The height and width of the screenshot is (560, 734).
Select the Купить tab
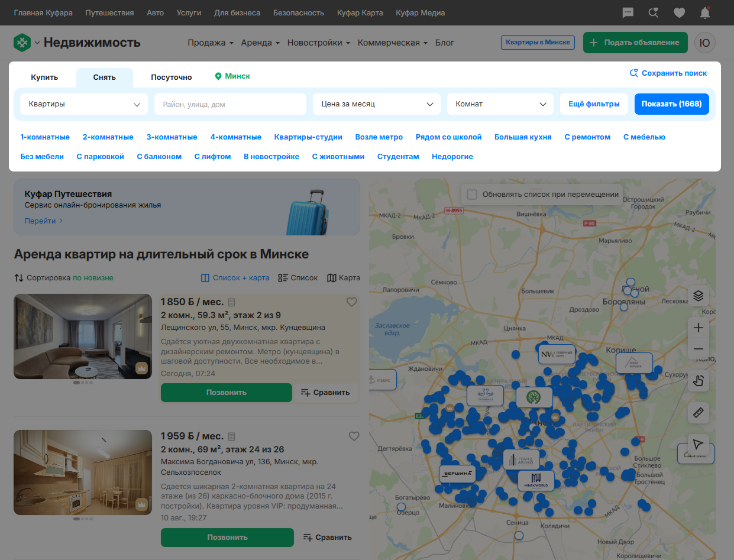pyautogui.click(x=44, y=77)
